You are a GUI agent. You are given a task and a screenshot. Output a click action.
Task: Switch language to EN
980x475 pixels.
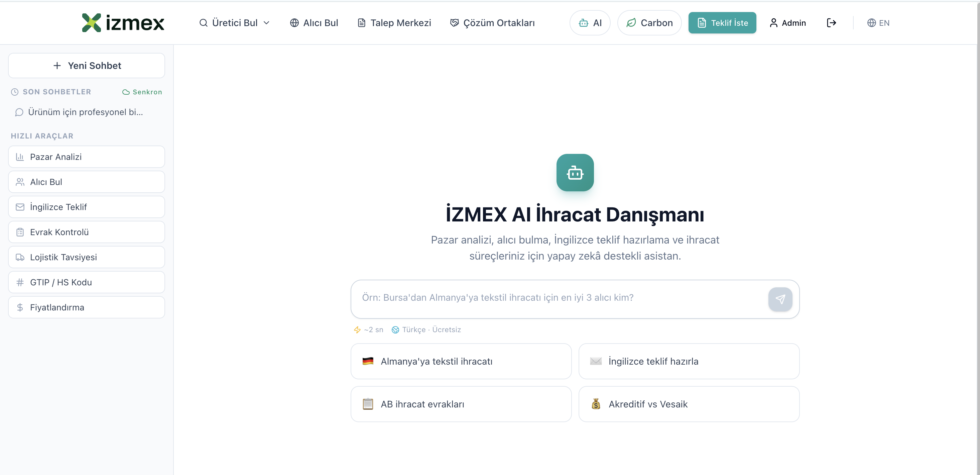point(878,23)
